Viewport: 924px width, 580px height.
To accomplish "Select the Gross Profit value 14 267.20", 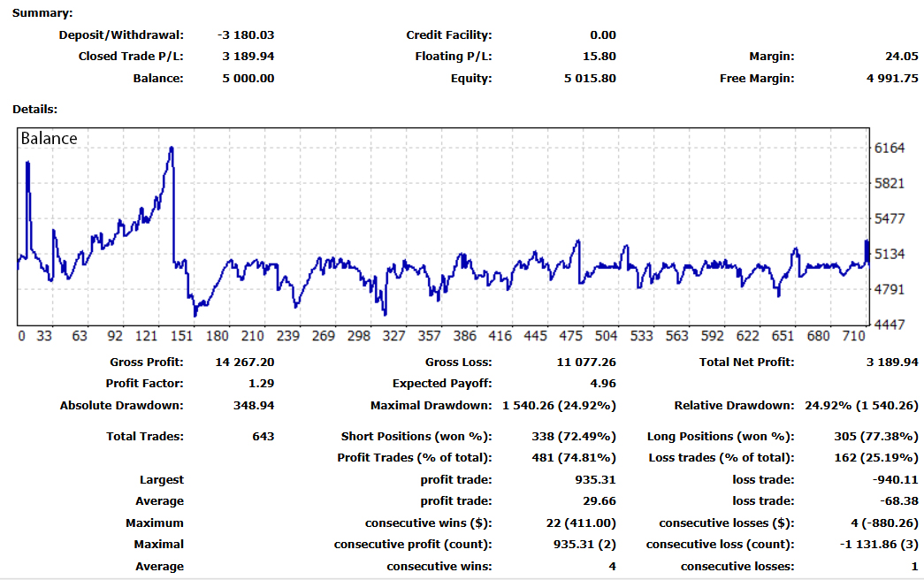I will [x=245, y=362].
